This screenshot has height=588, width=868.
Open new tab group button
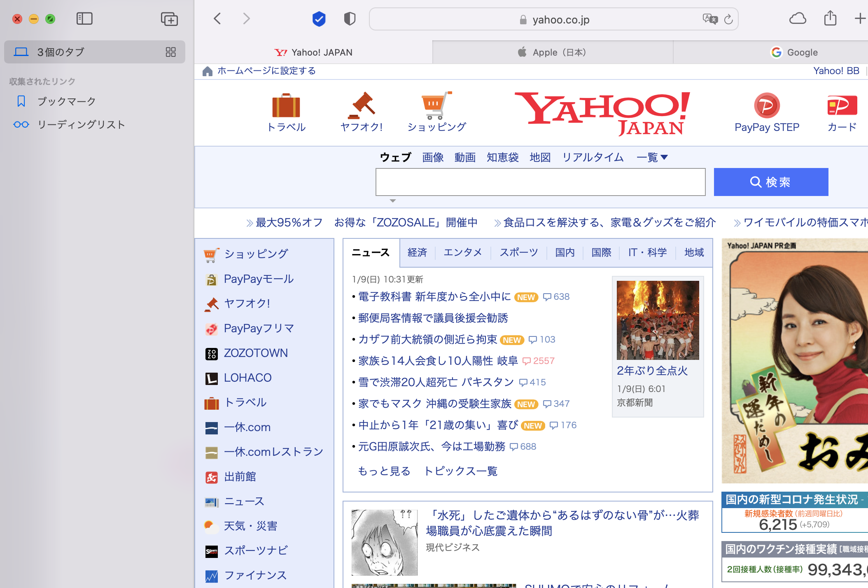pyautogui.click(x=169, y=19)
